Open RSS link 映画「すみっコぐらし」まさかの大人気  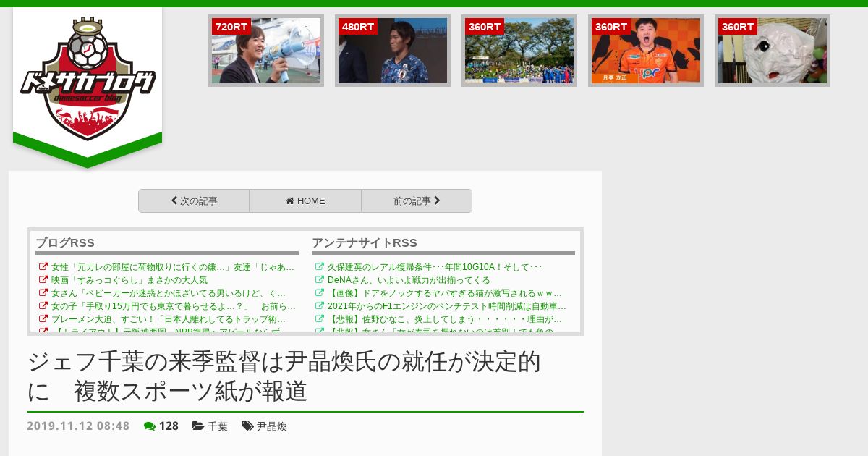129,280
